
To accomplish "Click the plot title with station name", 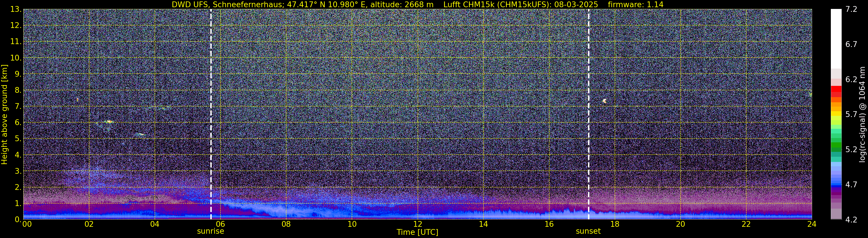I will [417, 5].
